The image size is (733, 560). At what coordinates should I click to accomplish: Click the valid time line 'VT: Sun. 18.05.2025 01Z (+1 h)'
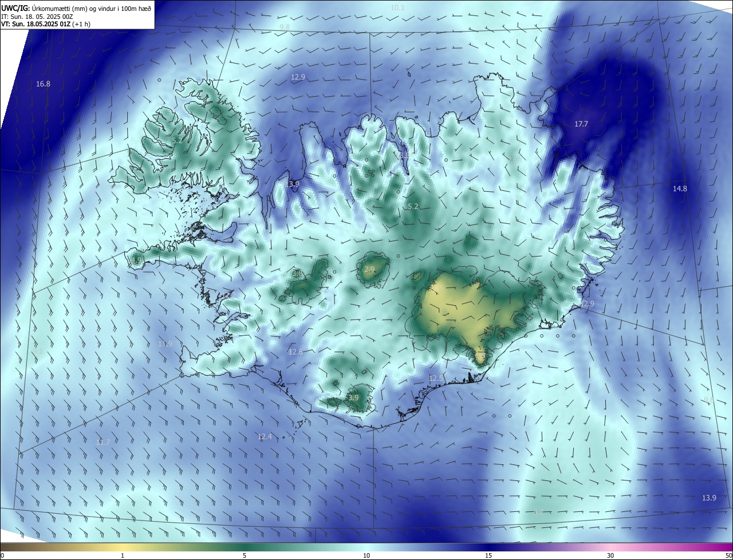coord(45,24)
